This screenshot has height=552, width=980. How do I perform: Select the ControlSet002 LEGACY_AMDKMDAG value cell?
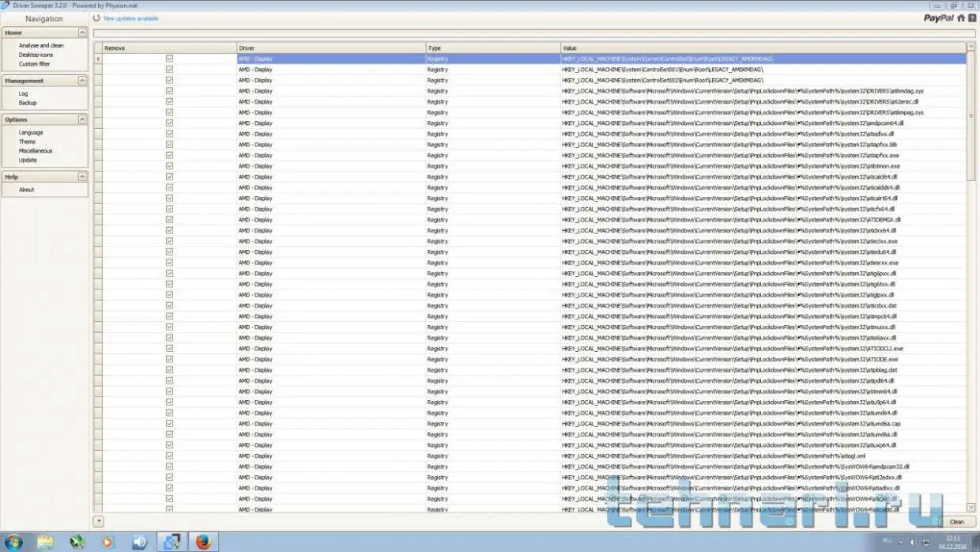point(763,80)
